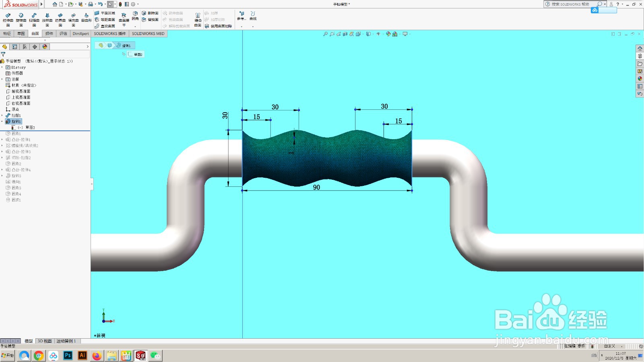The height and width of the screenshot is (362, 644).
Task: Select 右视基准面 right plane in tree
Action: pos(18,103)
